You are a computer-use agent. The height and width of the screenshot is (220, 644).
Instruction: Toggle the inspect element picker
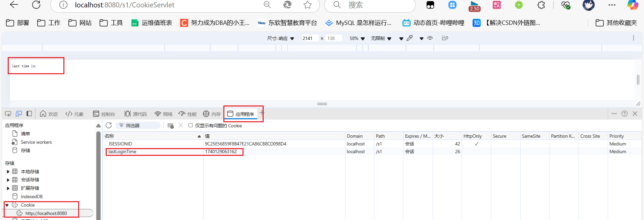8,114
